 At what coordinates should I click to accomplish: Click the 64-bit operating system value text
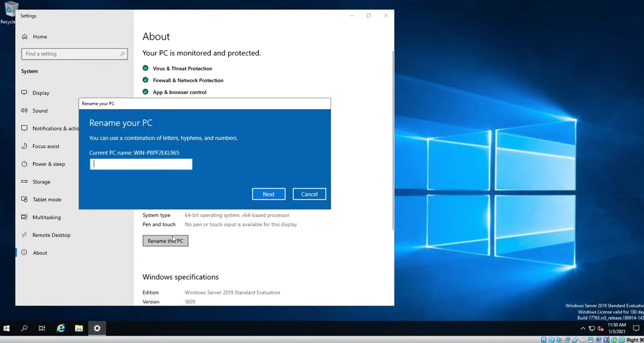[x=237, y=215]
